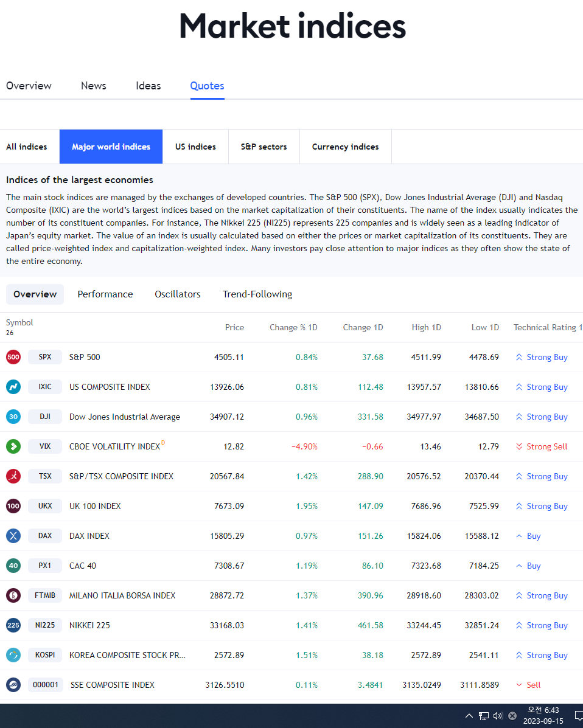Click the PX1 green 40 logo icon

(x=13, y=566)
